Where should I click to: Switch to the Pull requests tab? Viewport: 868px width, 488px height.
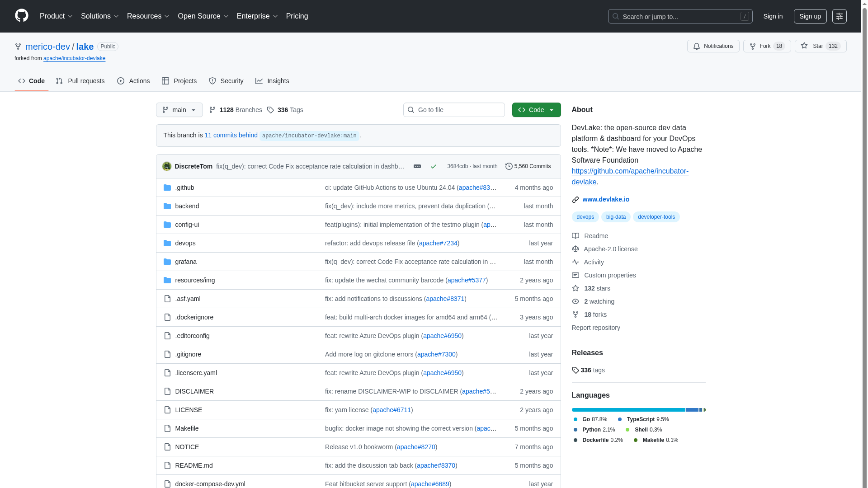[80, 81]
